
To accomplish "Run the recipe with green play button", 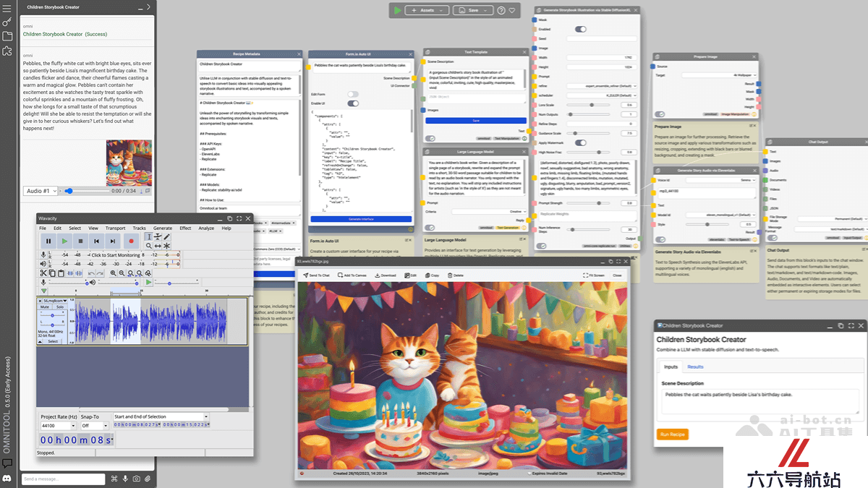I will [397, 10].
